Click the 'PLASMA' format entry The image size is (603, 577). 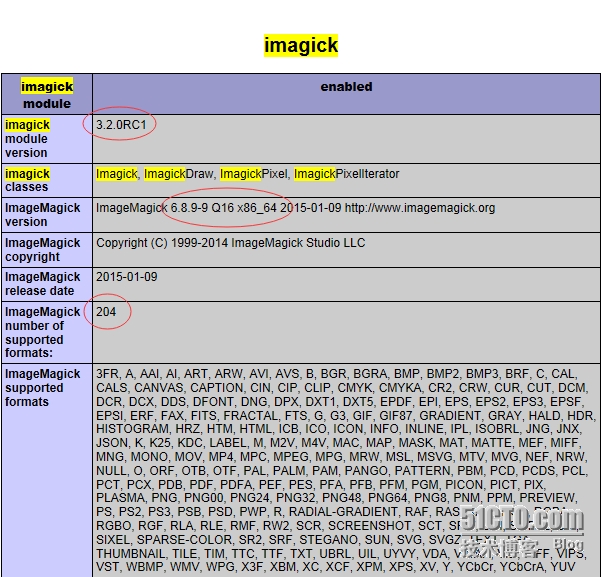pyautogui.click(x=120, y=498)
